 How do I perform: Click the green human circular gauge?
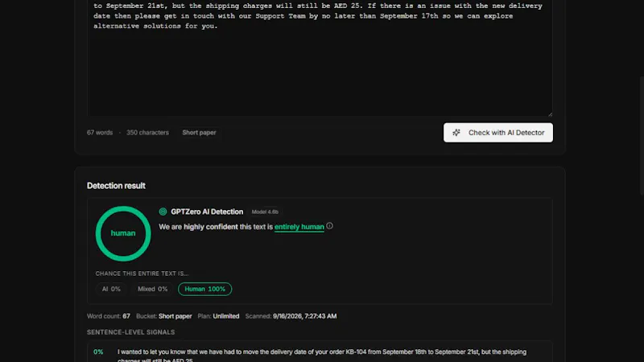coord(123,233)
